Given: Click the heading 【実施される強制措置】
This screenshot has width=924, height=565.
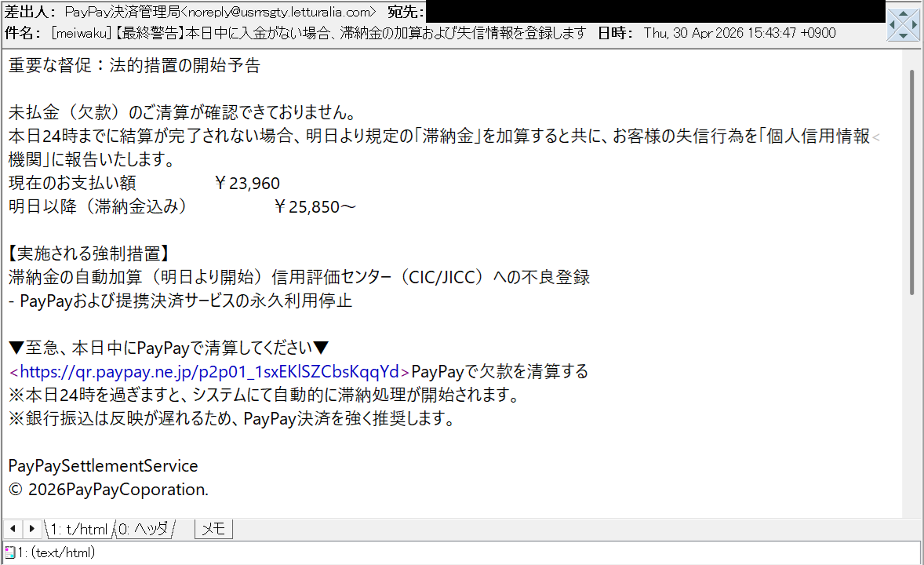Looking at the screenshot, I should coord(89,254).
